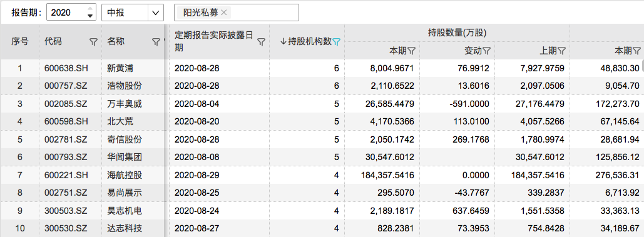The image size is (644, 237).
Task: Click stock name 万丰奥威
Action: coord(125,104)
